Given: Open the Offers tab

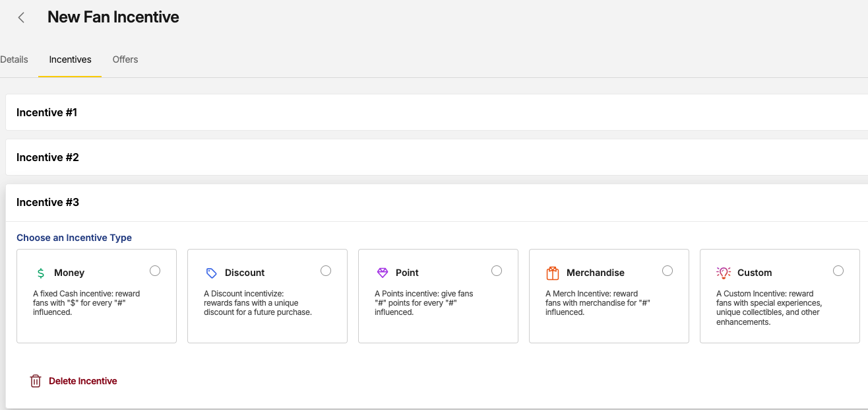Looking at the screenshot, I should [x=125, y=59].
